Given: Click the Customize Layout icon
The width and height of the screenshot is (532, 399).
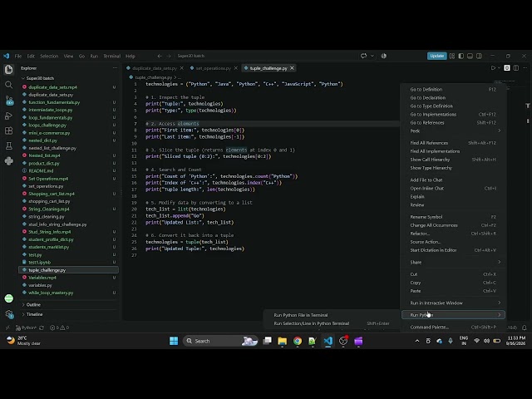Looking at the screenshot, I should (x=452, y=56).
